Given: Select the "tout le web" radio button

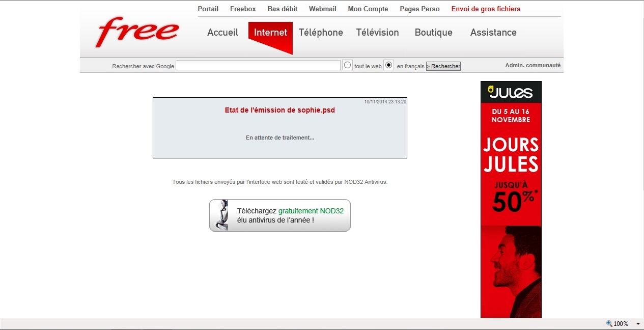Looking at the screenshot, I should click(x=348, y=65).
